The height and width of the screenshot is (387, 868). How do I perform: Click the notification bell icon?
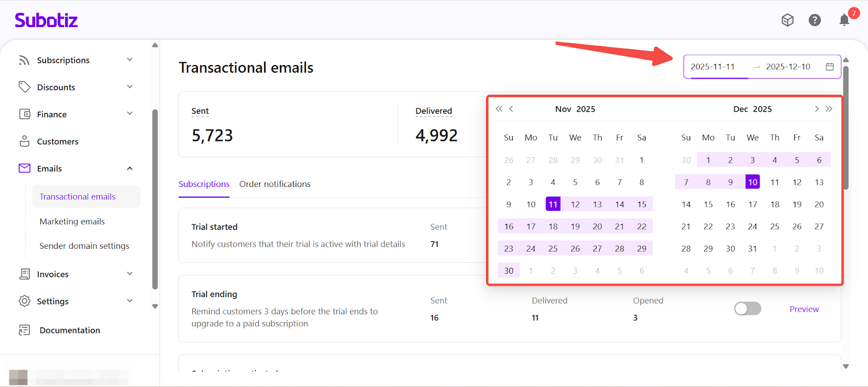[844, 21]
